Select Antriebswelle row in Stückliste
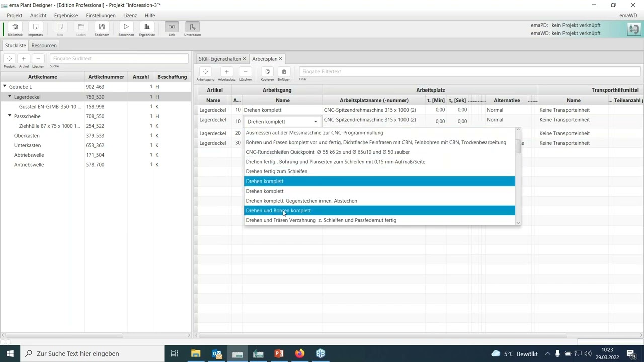The image size is (644, 362). tap(96, 164)
